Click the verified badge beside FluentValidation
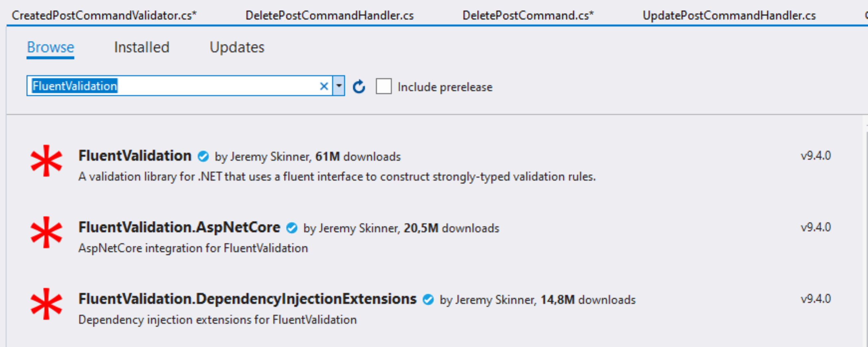Screen dimensions: 868x347 tap(203, 156)
